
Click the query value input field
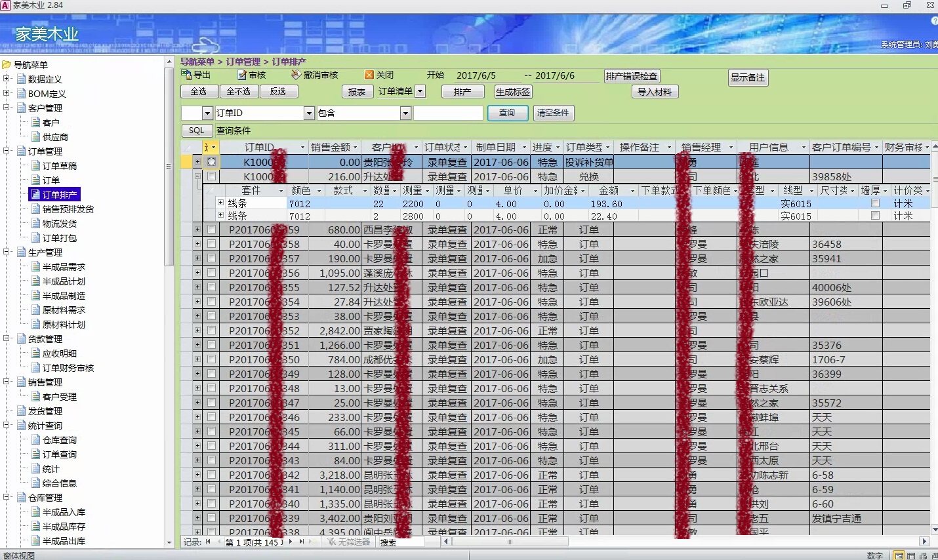pyautogui.click(x=448, y=113)
